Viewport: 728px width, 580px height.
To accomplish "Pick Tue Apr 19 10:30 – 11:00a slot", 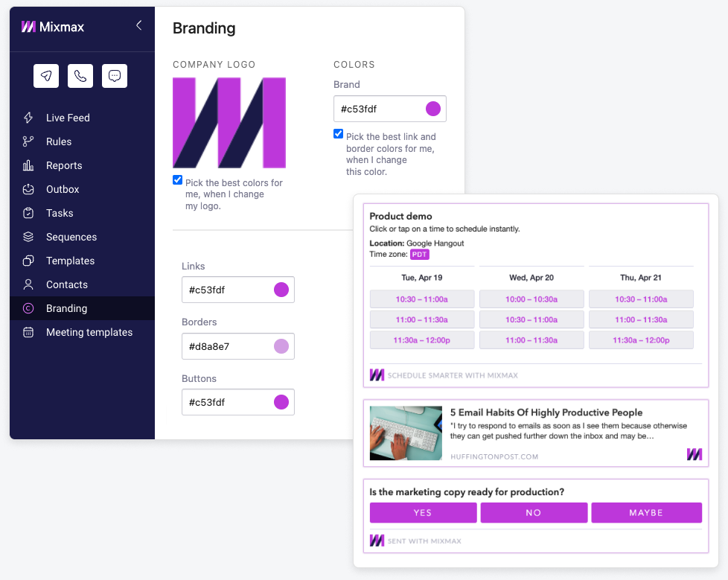I will pos(422,299).
